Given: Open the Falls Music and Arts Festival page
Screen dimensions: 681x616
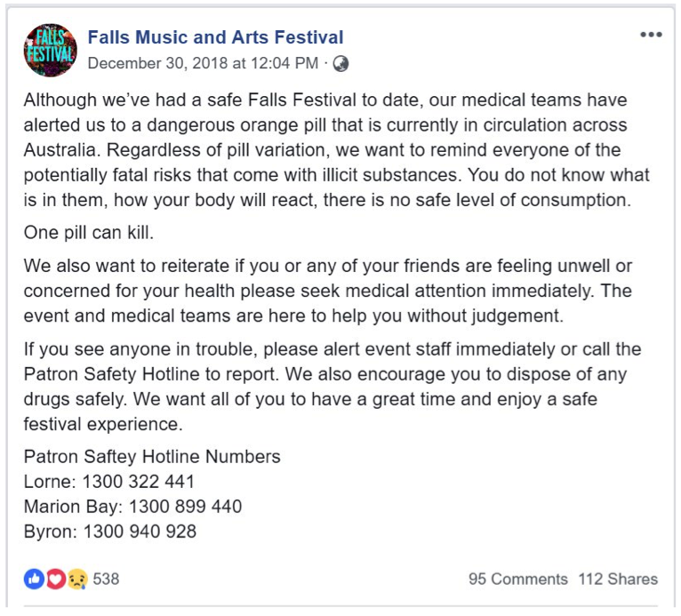Looking at the screenshot, I should click(215, 37).
